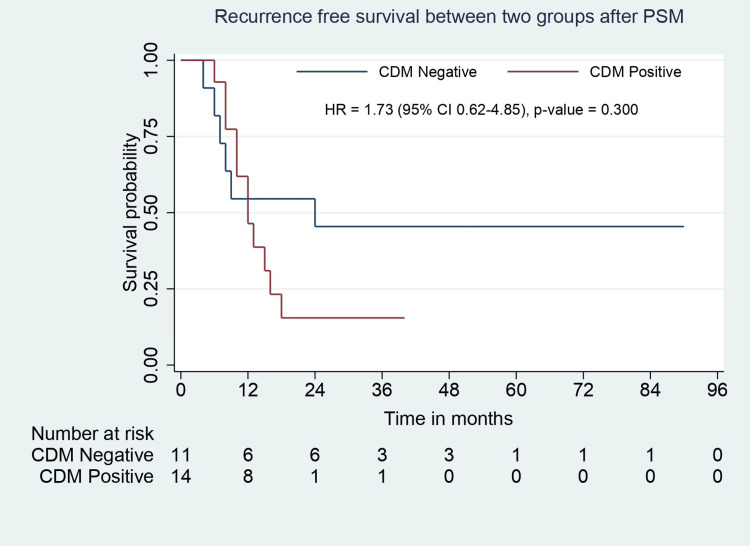Click the right end of the red survival curve
Viewport: 750px width, 546px height.
[403, 318]
